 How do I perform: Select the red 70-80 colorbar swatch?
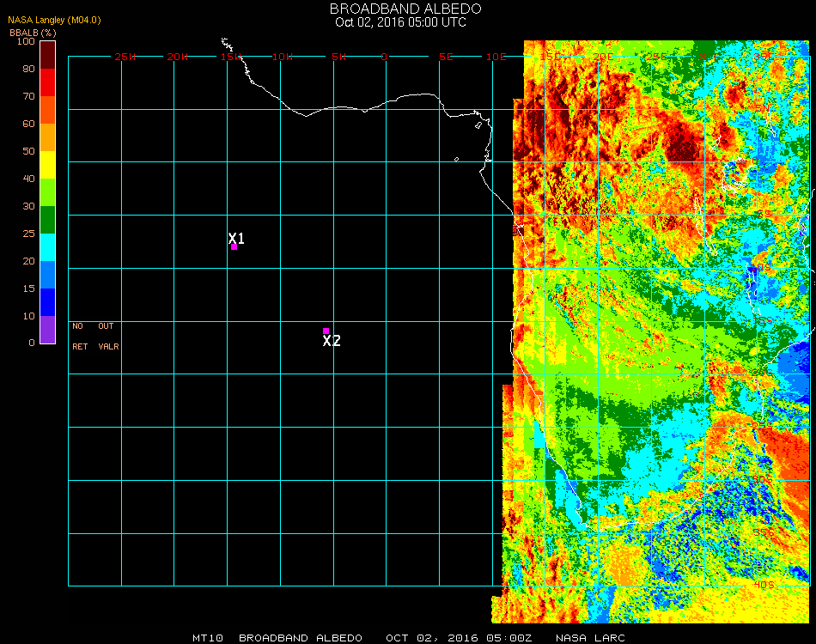pyautogui.click(x=47, y=82)
